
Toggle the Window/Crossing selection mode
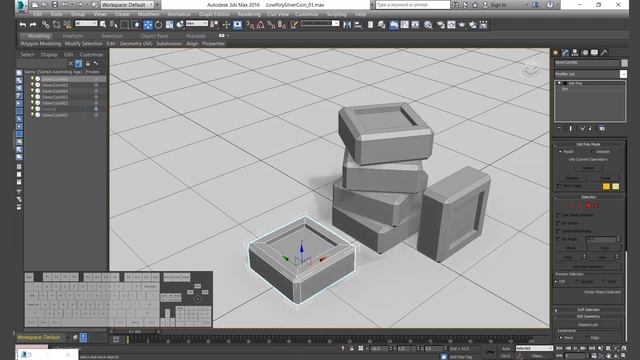135,25
